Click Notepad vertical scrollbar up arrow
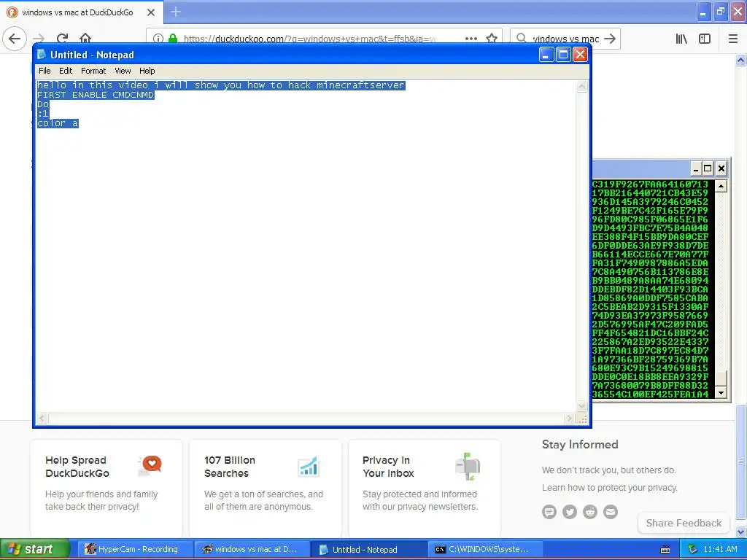Screen dimensions: 747x560 click(x=581, y=86)
